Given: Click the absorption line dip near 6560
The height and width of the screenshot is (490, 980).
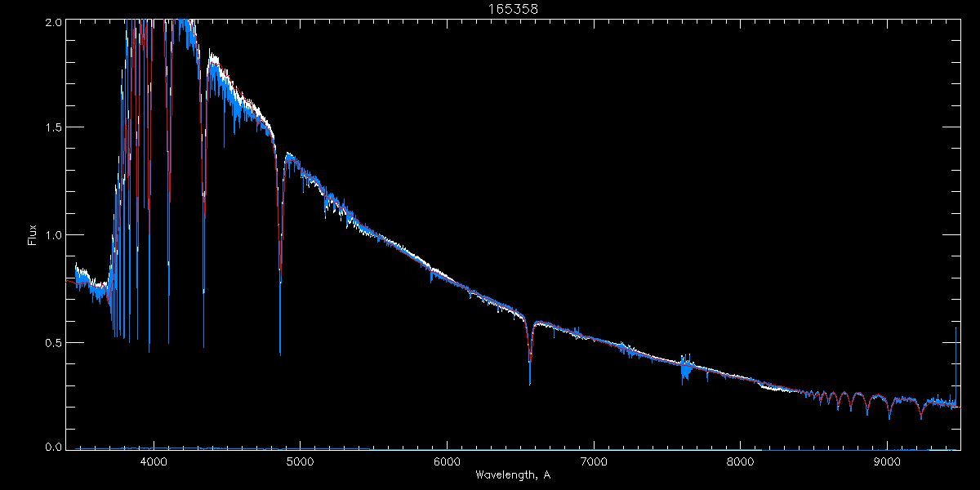Looking at the screenshot, I should 530,353.
